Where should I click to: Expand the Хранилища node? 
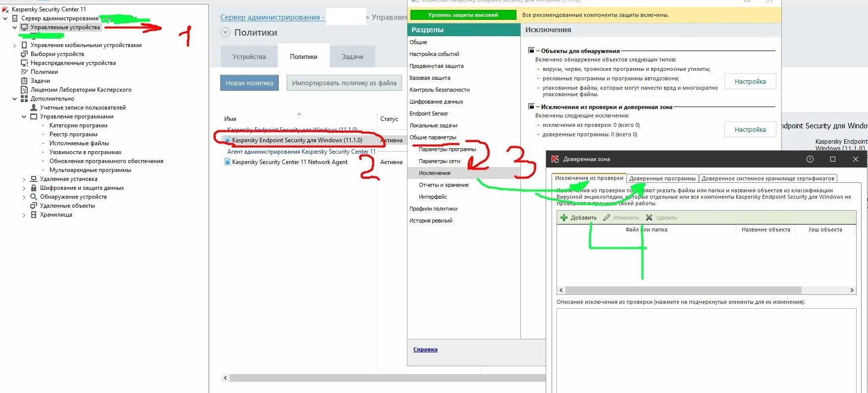coord(24,215)
